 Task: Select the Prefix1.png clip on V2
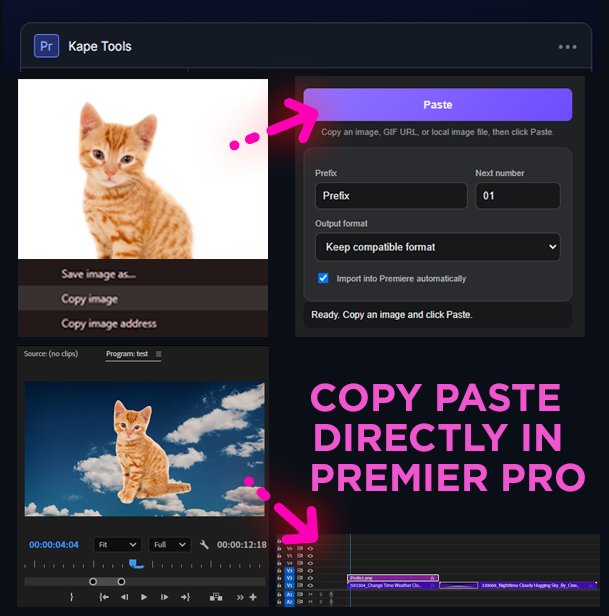(393, 578)
